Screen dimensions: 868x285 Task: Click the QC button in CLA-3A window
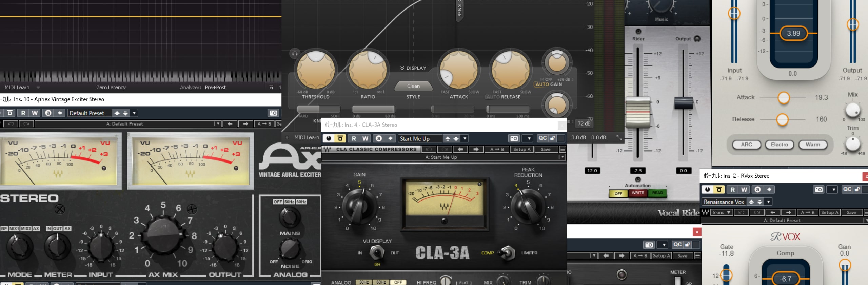coord(542,138)
